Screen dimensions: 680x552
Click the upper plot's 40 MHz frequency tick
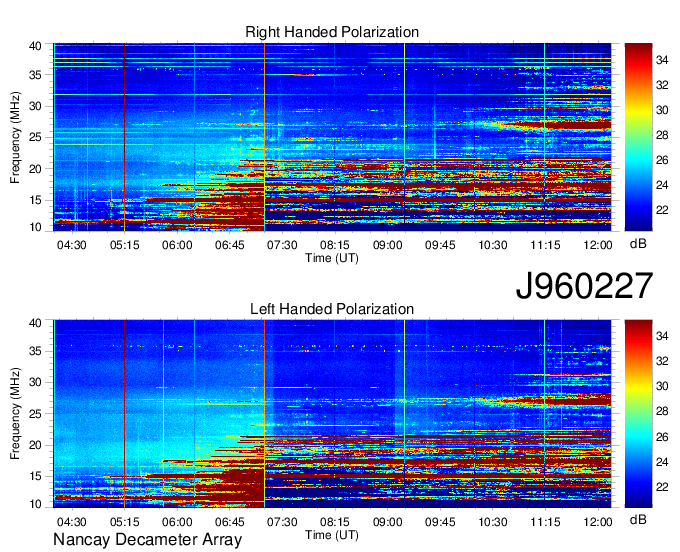35,46
